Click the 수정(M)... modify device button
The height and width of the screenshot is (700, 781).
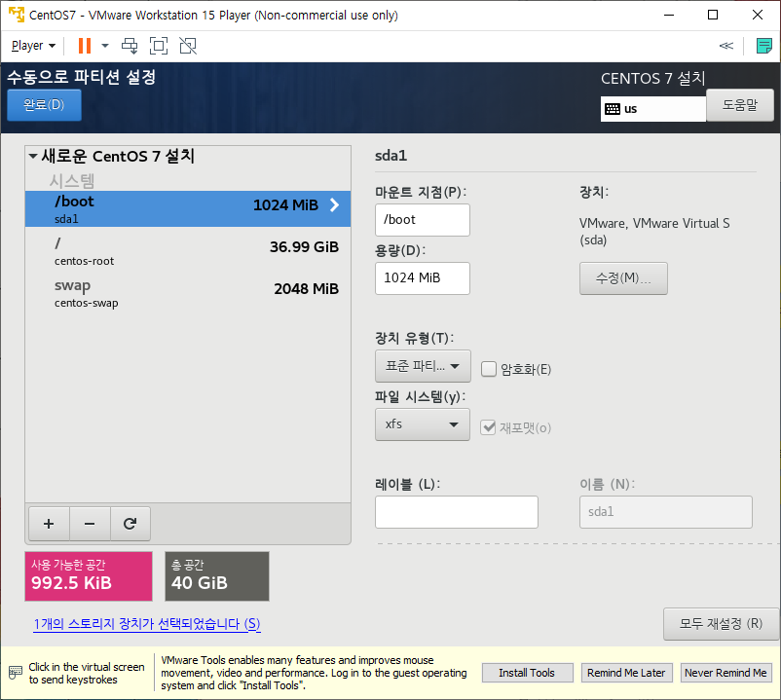click(x=623, y=278)
